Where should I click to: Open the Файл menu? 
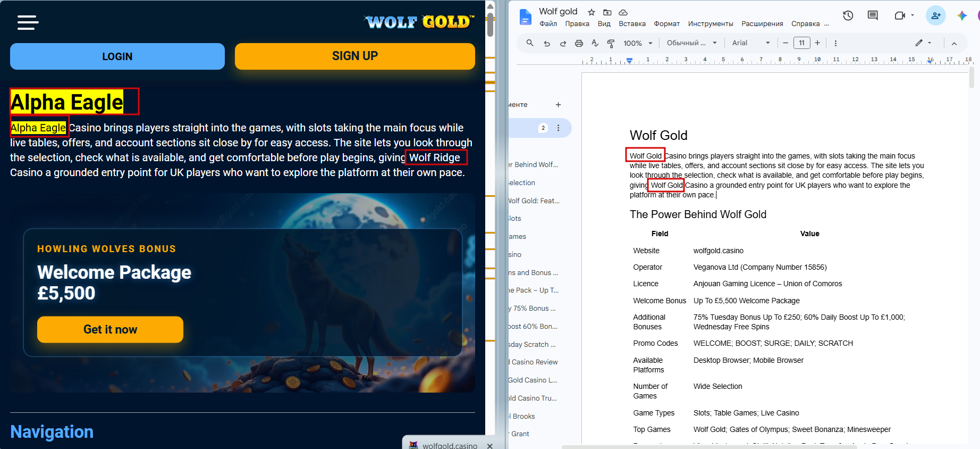coord(548,24)
